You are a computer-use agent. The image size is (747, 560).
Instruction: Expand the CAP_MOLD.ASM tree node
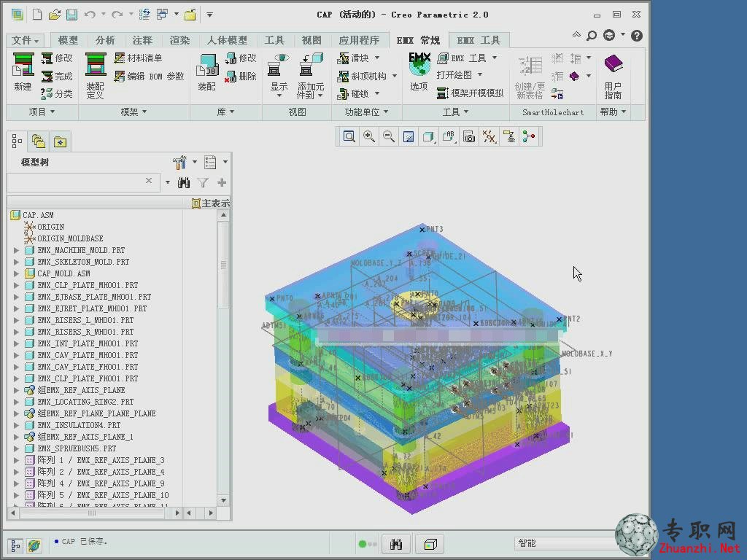click(16, 273)
